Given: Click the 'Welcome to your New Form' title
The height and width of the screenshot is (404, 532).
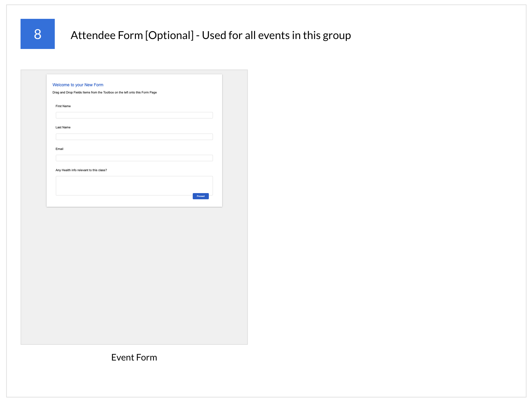Looking at the screenshot, I should click(78, 85).
